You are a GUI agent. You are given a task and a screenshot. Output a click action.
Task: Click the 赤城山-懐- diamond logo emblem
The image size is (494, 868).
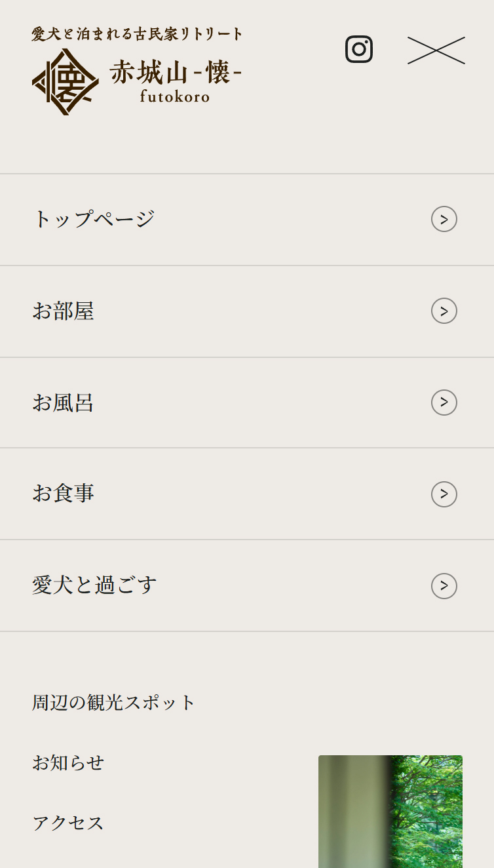tap(66, 82)
